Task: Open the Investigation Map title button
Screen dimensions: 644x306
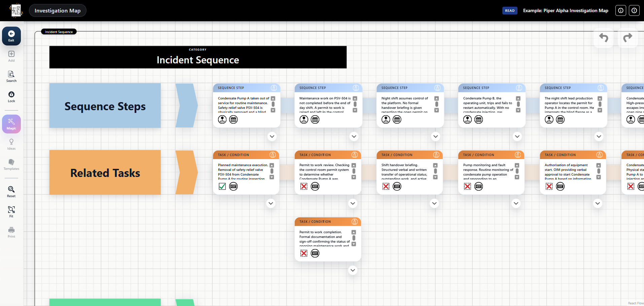Action: [x=58, y=10]
